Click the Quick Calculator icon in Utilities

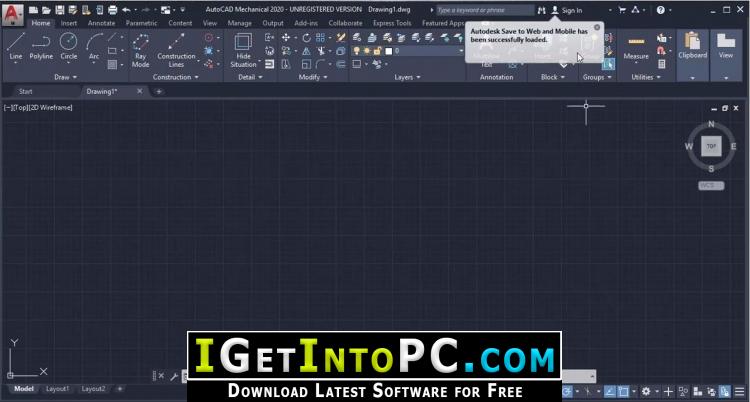662,64
